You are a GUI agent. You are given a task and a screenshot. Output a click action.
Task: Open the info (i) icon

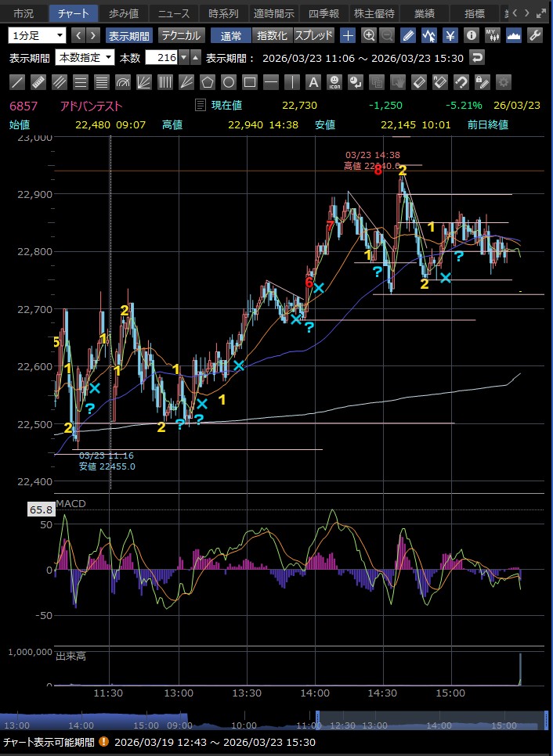point(471,35)
